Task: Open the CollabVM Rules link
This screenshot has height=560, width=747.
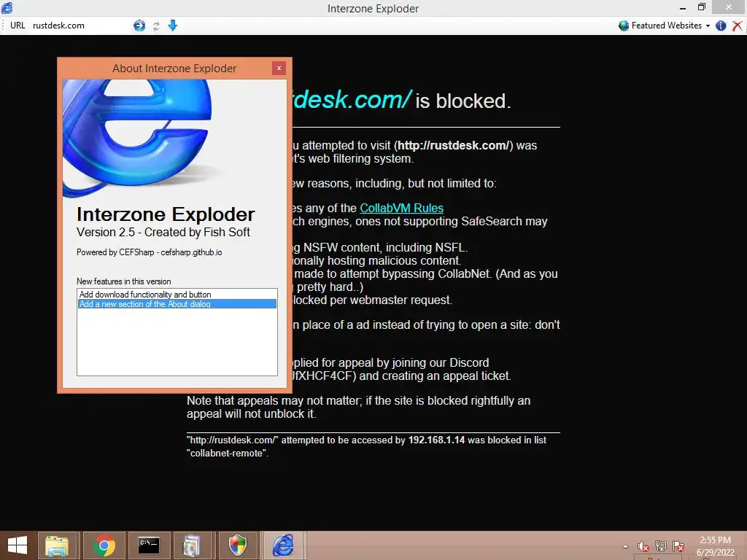Action: pos(402,208)
